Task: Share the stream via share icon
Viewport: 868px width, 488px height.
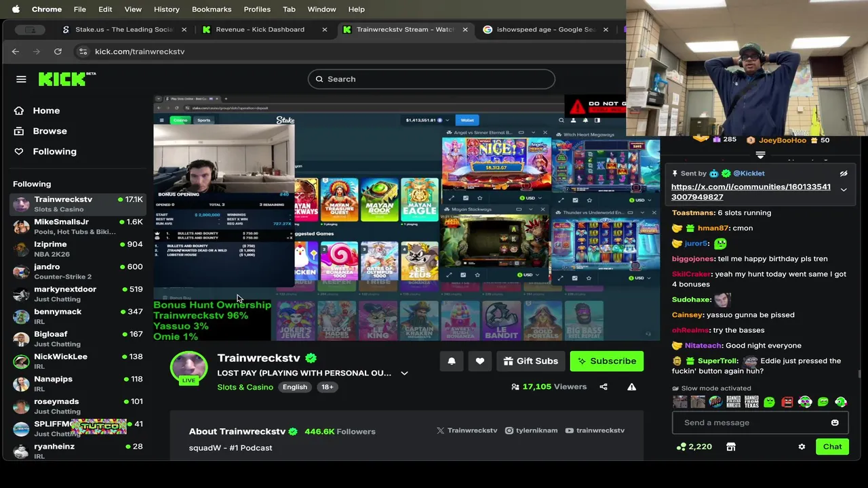Action: [x=604, y=387]
